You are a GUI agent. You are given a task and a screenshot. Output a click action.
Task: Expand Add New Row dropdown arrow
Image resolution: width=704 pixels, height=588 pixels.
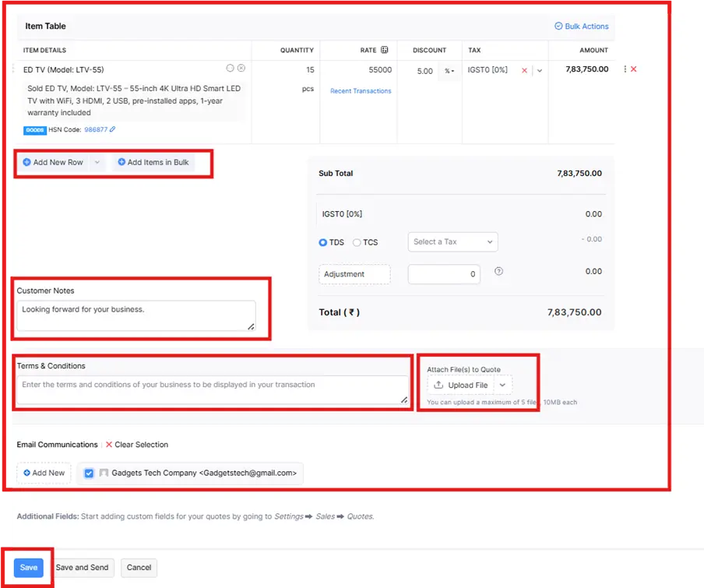click(97, 162)
